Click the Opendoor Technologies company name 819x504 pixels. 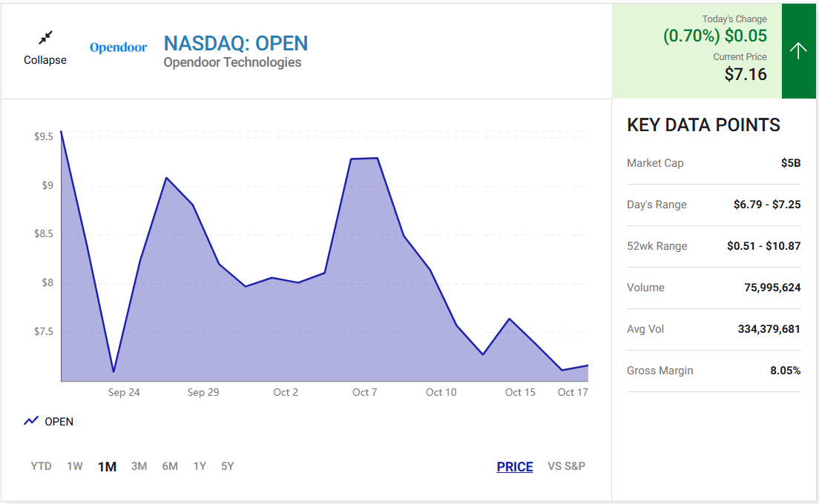click(232, 62)
